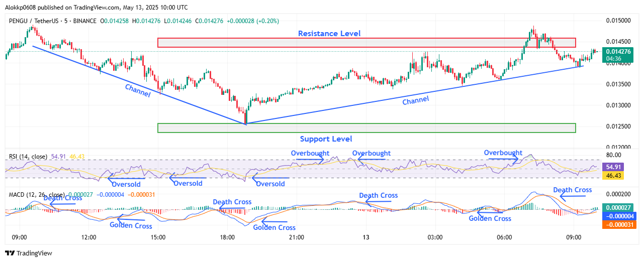
Task: Select the red resistance zone rectangle
Action: point(366,43)
